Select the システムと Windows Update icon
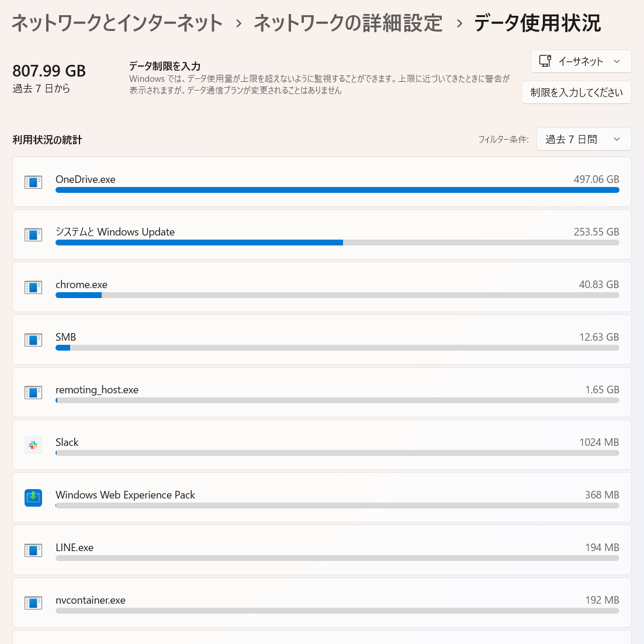The width and height of the screenshot is (644, 644). pos(33,234)
